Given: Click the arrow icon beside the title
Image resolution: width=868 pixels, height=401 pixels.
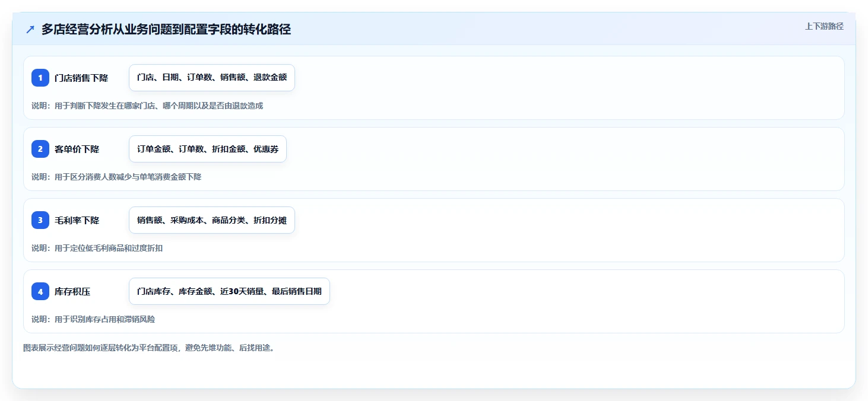Looking at the screenshot, I should point(30,30).
